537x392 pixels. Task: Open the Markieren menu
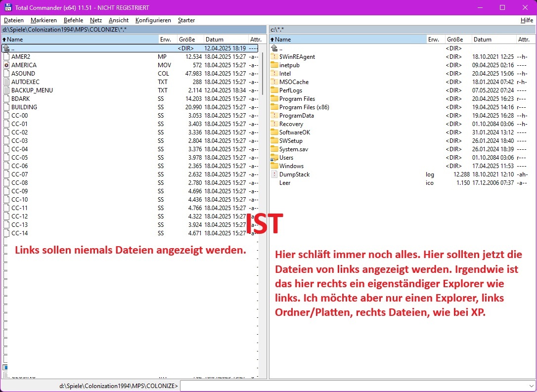pyautogui.click(x=44, y=20)
